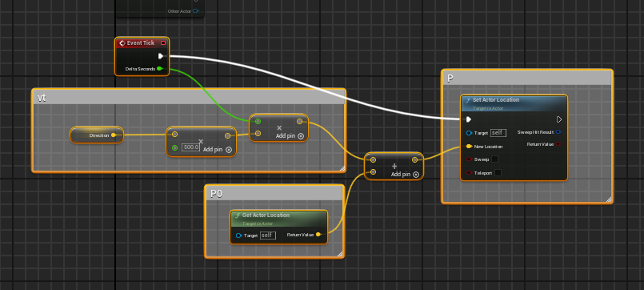Add pin on the vector add node
This screenshot has width=644, height=290.
405,175
